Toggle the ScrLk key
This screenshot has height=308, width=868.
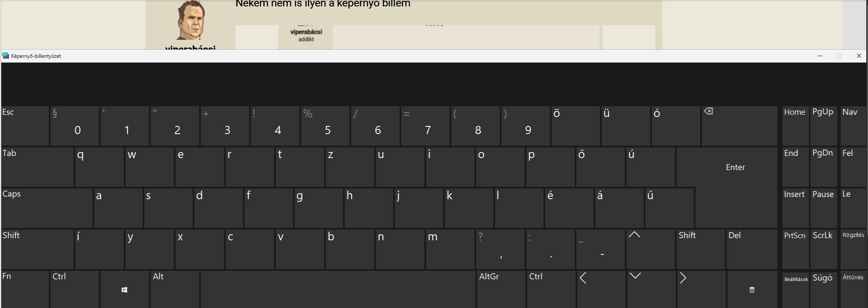click(823, 249)
